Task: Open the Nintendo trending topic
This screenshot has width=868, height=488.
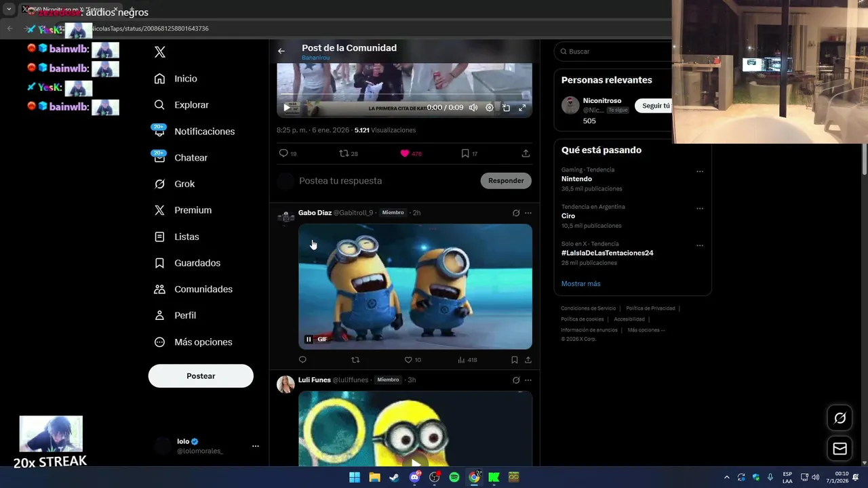Action: tap(576, 179)
